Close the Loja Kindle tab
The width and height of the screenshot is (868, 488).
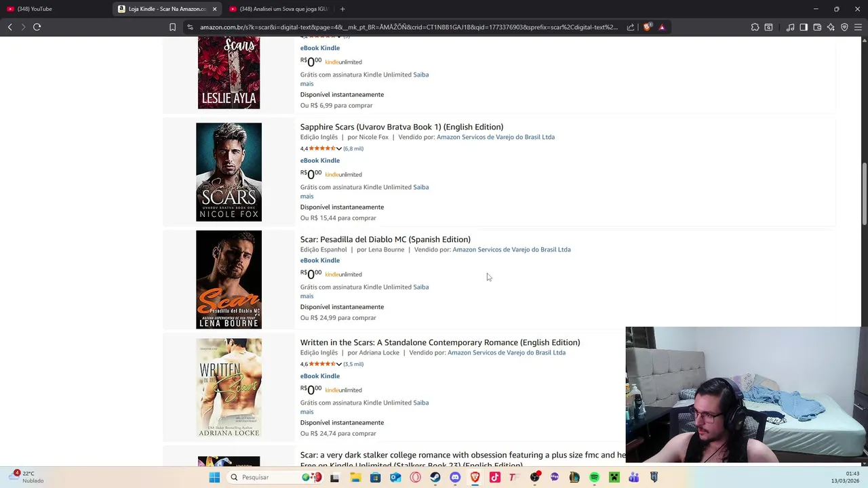click(215, 9)
